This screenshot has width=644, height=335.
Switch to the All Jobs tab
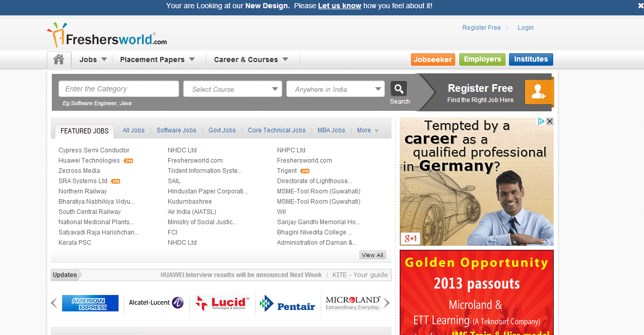pos(133,130)
